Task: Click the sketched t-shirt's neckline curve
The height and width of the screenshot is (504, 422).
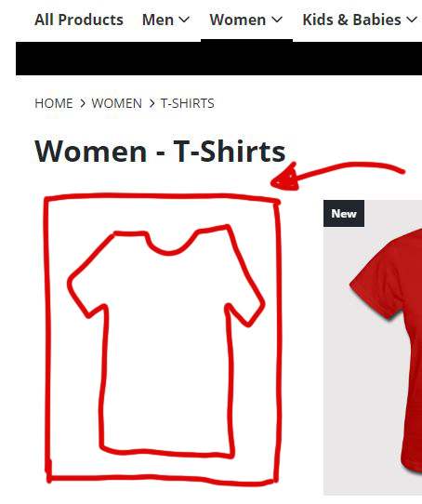Action: click(x=170, y=246)
